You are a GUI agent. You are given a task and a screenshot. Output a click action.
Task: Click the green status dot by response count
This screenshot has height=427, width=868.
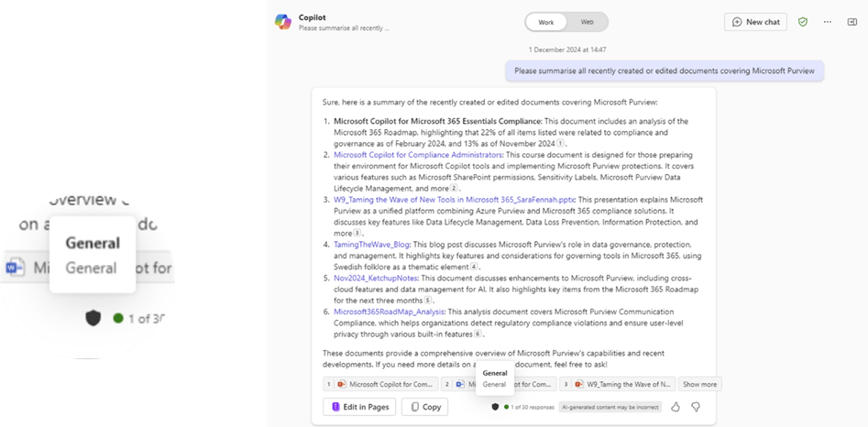[x=506, y=407]
